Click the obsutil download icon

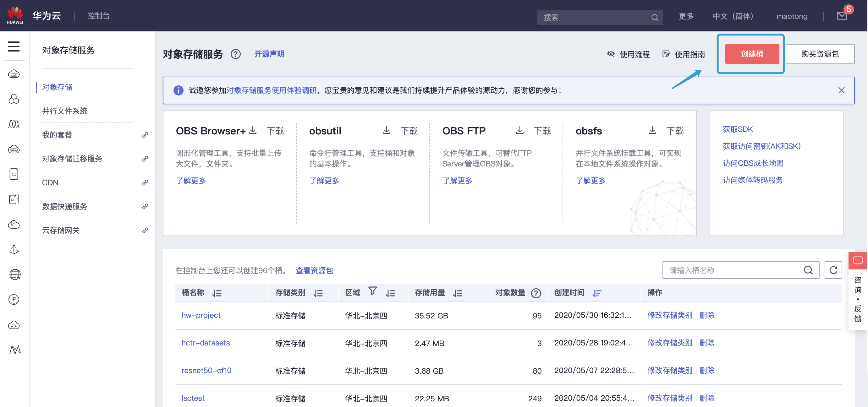coord(386,130)
